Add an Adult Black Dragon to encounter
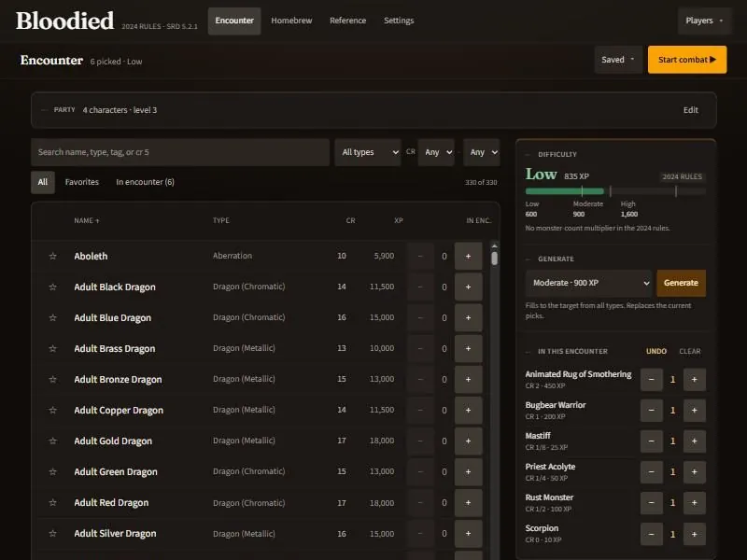 (x=469, y=287)
